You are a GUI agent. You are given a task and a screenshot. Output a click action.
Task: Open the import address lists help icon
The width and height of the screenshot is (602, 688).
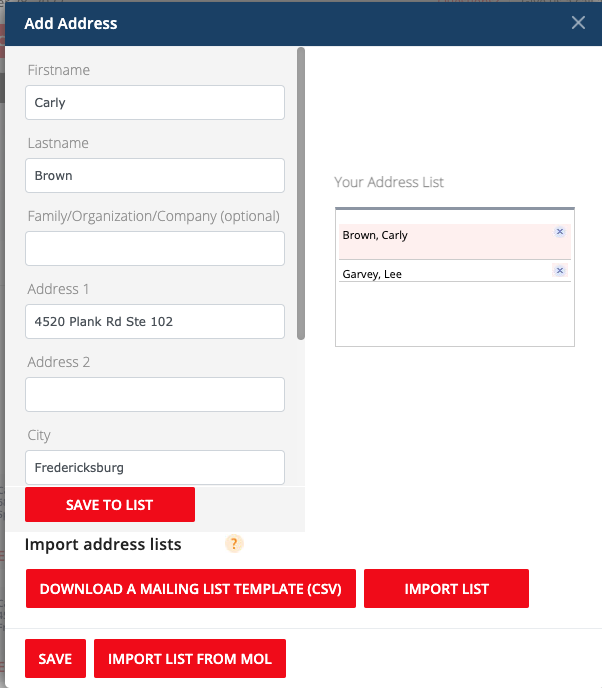click(234, 544)
